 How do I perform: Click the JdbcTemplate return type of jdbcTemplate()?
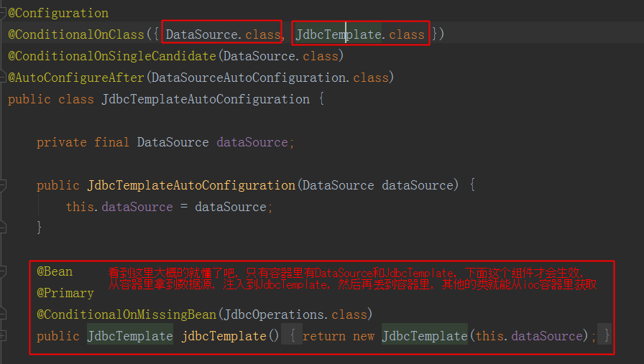coord(130,336)
